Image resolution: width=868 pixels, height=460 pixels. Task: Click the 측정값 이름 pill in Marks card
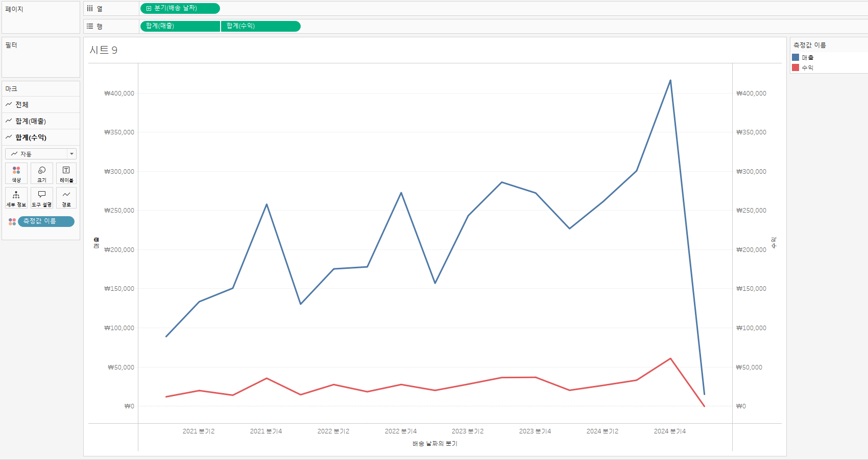click(46, 221)
